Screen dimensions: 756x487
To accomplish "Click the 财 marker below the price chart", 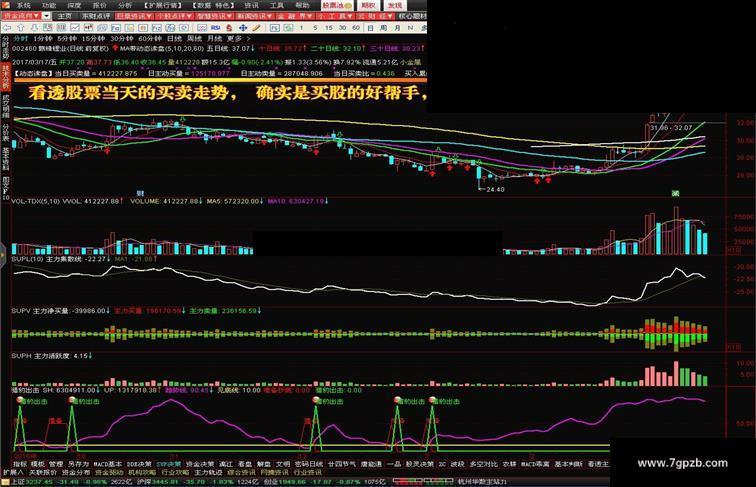I will click(x=140, y=193).
